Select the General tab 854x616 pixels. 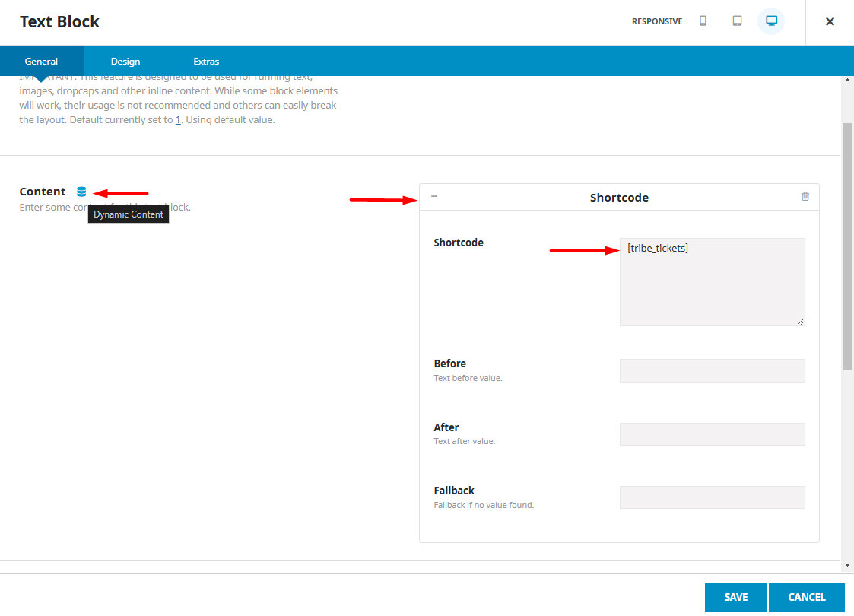42,61
